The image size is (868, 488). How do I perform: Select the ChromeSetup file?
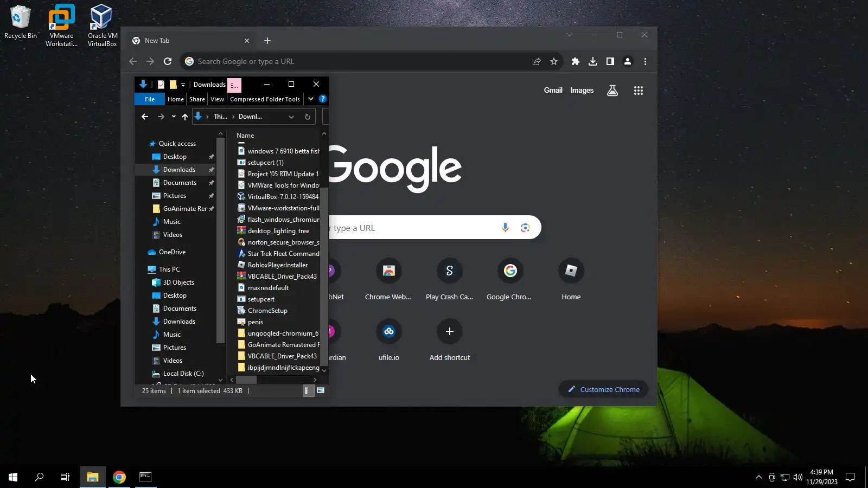pyautogui.click(x=267, y=311)
